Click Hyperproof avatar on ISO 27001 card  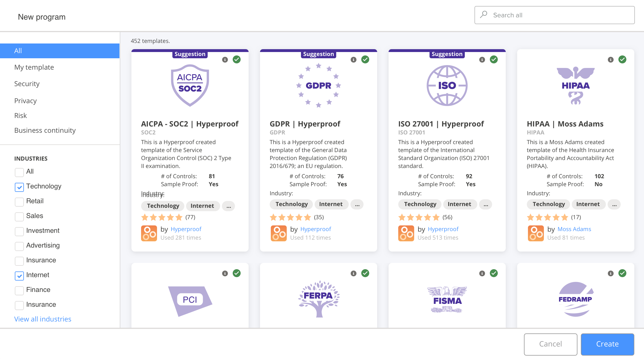(406, 233)
